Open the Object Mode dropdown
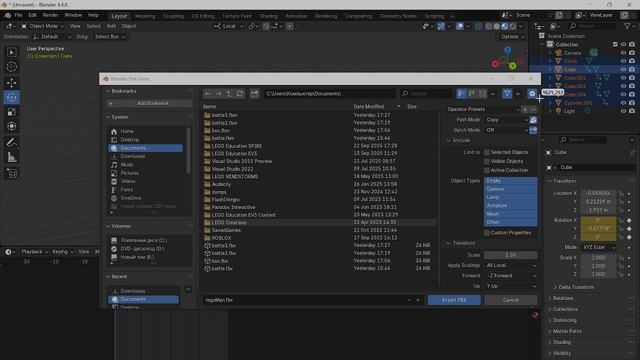Viewport: 640px width, 360px height. [x=42, y=26]
